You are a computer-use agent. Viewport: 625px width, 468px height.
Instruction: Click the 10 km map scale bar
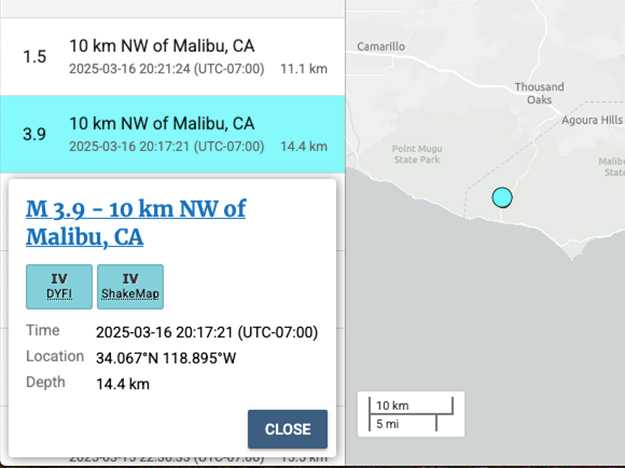click(411, 406)
